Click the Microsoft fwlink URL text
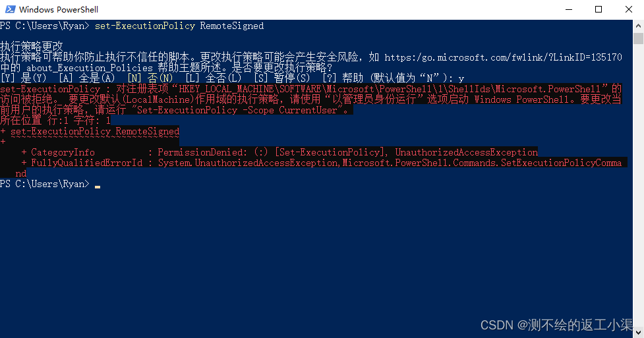This screenshot has width=644, height=338. click(503, 57)
